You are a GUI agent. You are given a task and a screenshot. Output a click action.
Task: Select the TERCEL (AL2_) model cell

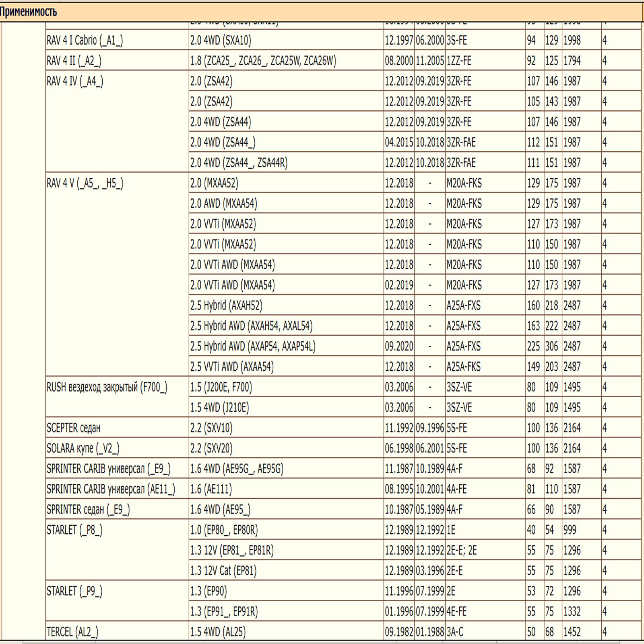click(x=72, y=632)
